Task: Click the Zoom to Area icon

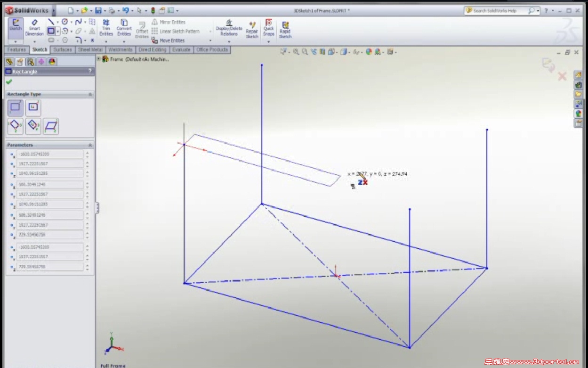Action: coord(305,52)
